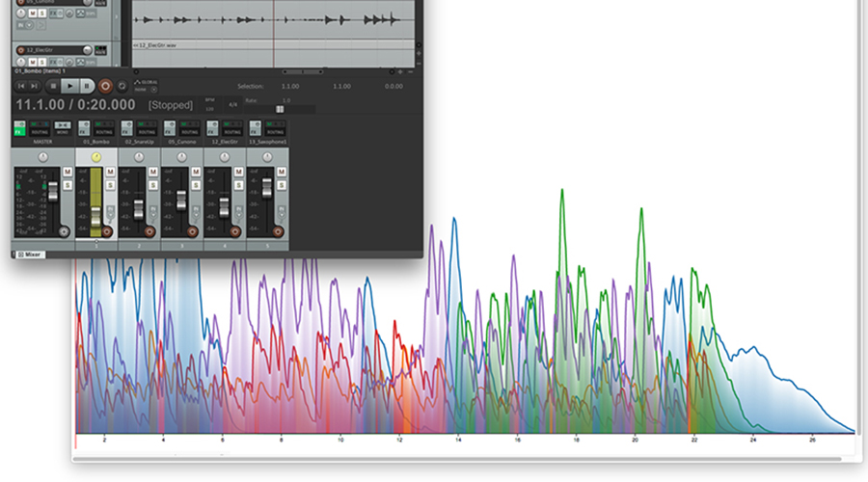
Task: Mute the MASTER mixer channel
Action: pyautogui.click(x=68, y=173)
